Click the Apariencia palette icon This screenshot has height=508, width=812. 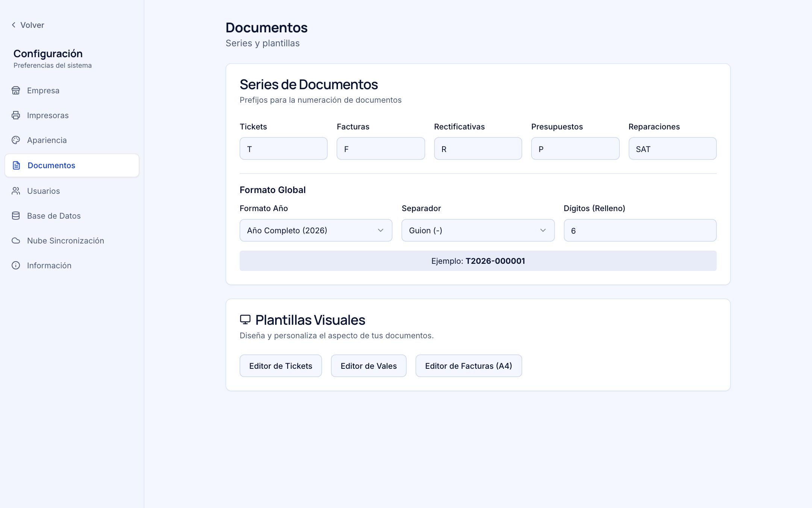pyautogui.click(x=16, y=140)
